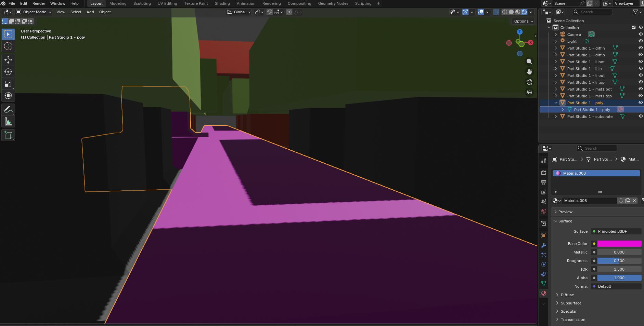Open the Object Mode dropdown
This screenshot has width=644, height=326.
[x=34, y=12]
